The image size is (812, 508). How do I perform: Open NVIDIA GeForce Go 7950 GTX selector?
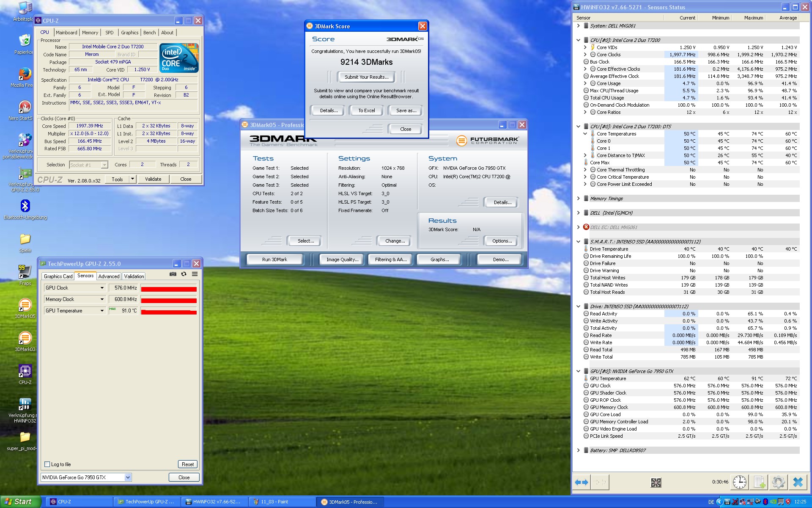128,478
